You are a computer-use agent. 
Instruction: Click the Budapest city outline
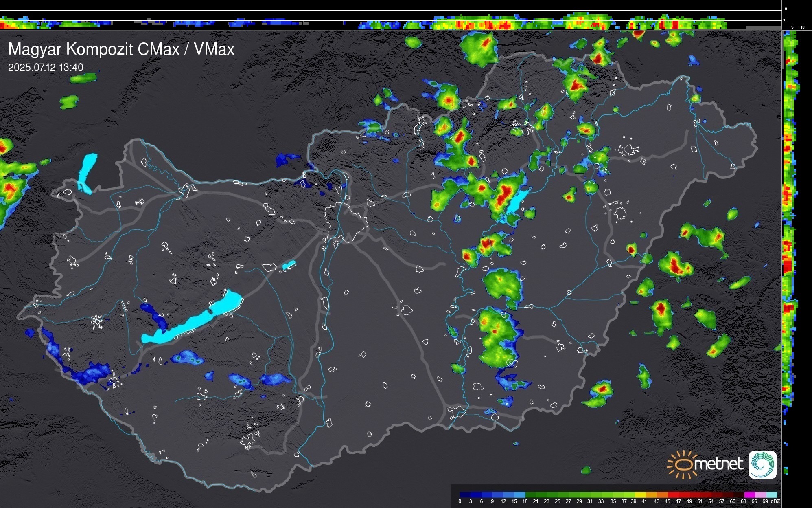pyautogui.click(x=346, y=222)
